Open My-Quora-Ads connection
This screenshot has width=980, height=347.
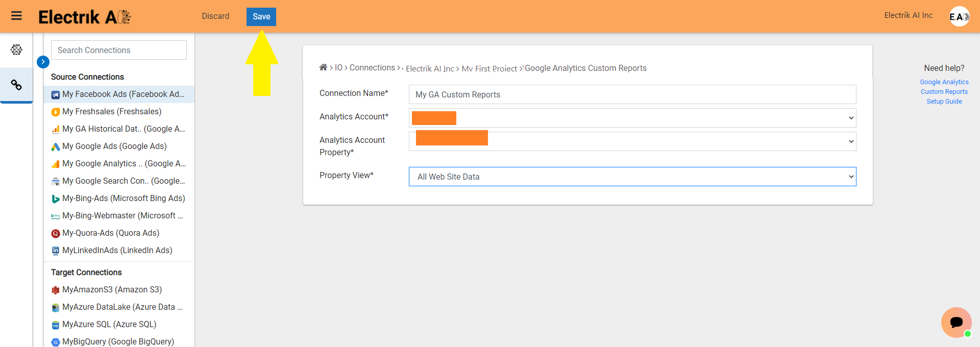point(110,233)
